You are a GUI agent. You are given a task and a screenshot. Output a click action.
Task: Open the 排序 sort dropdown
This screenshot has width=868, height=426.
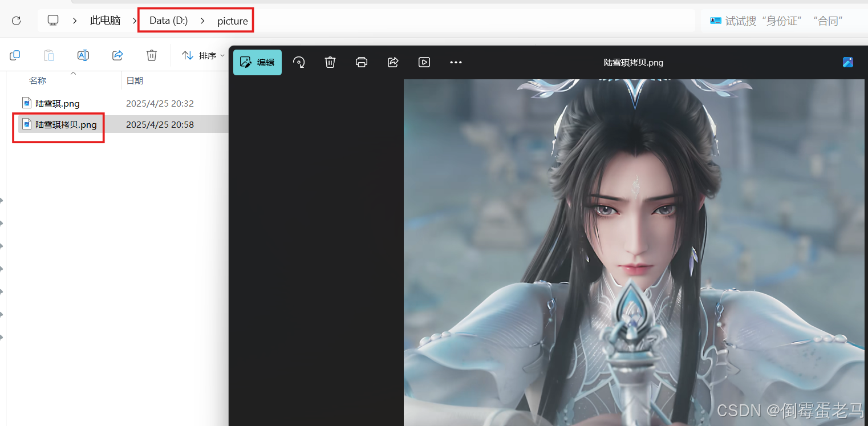(203, 55)
